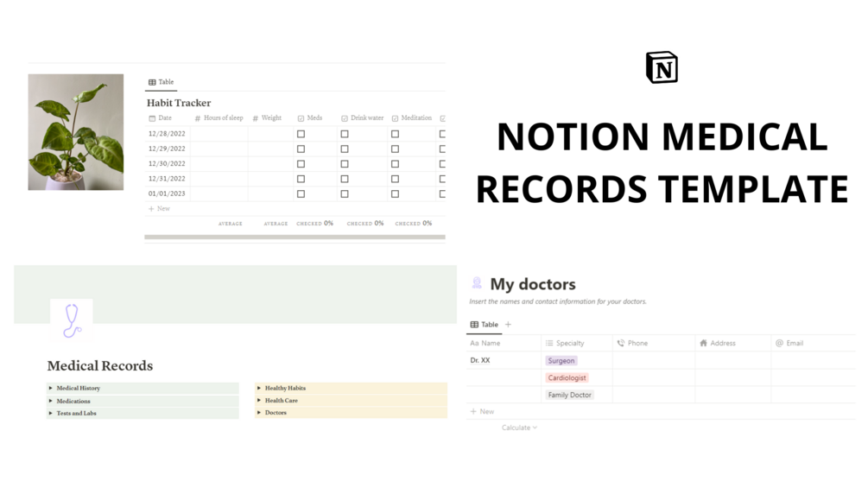Click the Notion logo icon
This screenshot has width=868, height=488.
[x=662, y=67]
